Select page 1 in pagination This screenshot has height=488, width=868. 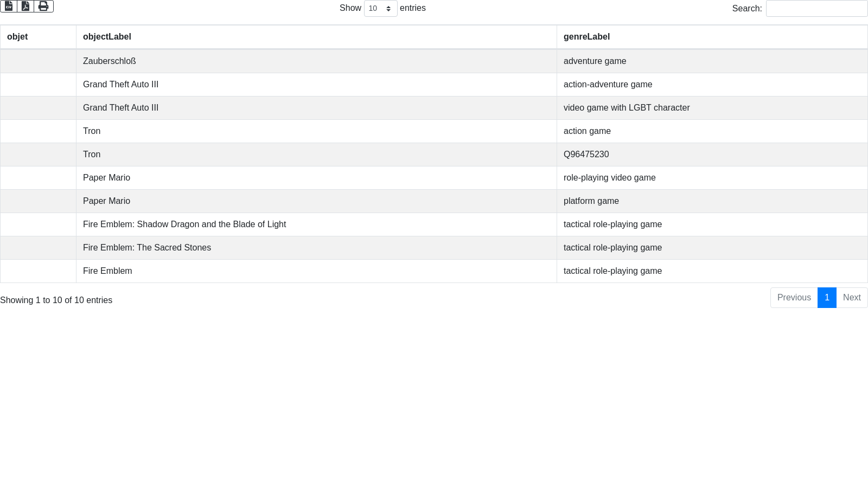click(x=827, y=298)
